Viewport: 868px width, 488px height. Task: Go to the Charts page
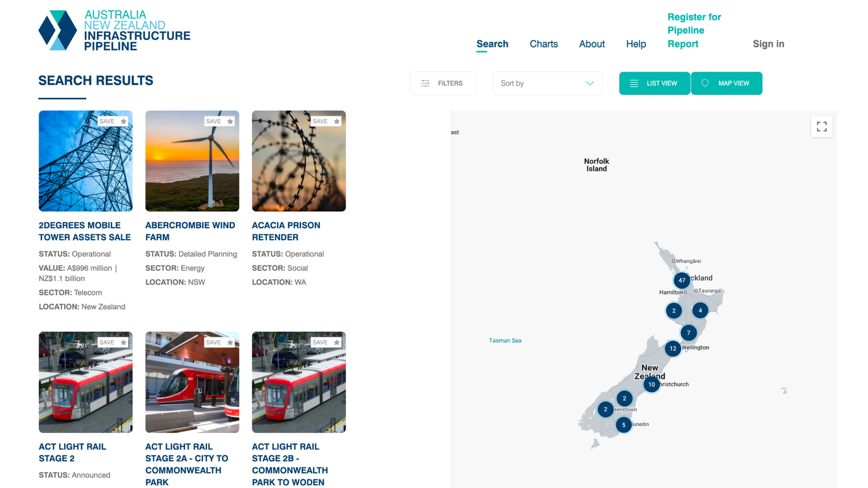point(544,44)
